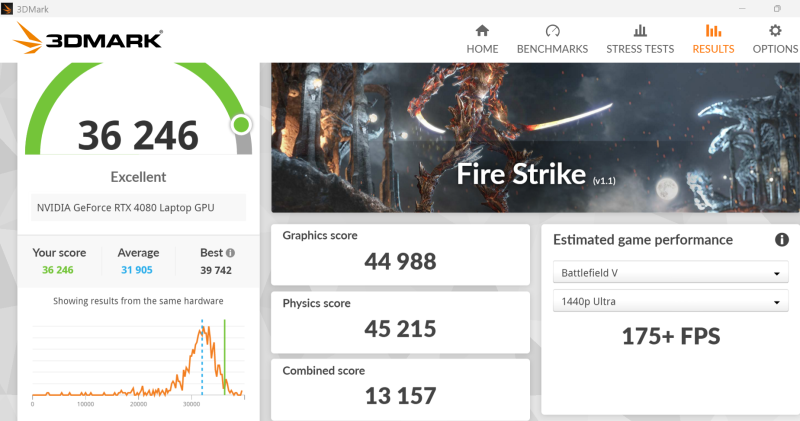The image size is (800, 421).
Task: Click the Combined score label
Action: point(323,370)
